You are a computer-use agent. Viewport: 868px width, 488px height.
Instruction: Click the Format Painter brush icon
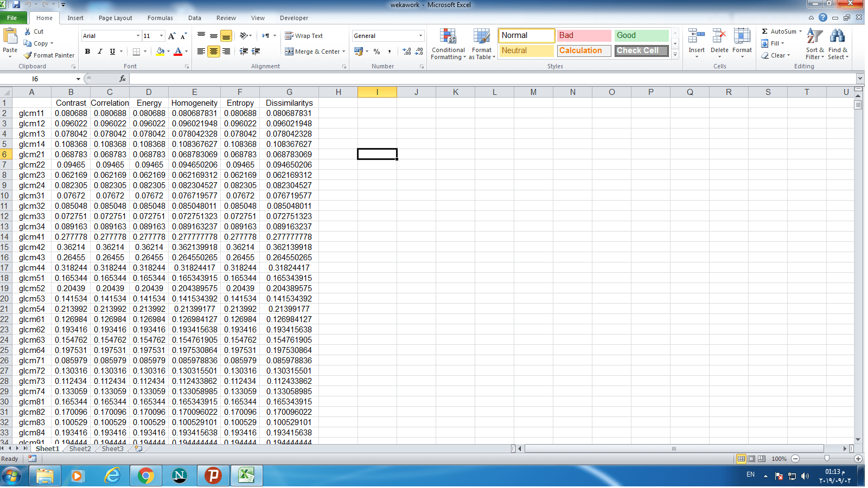coord(28,55)
